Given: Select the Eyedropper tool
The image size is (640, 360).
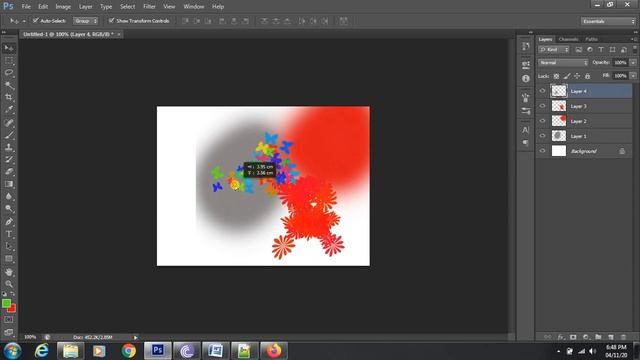Looking at the screenshot, I should pos(9,110).
